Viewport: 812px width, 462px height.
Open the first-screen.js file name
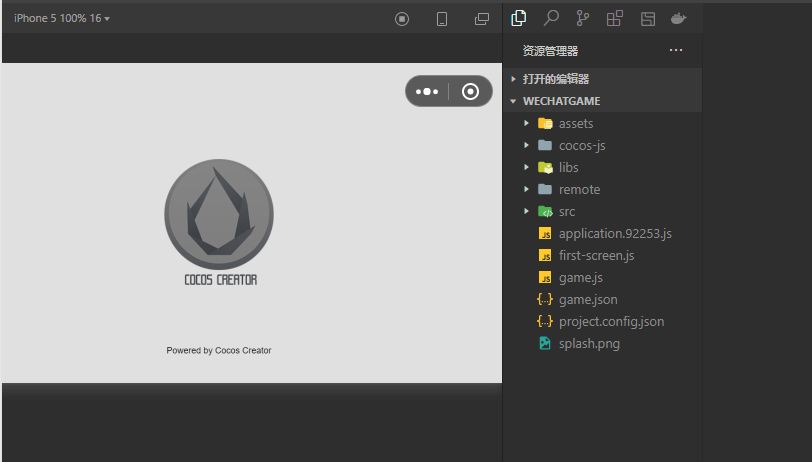(x=597, y=255)
